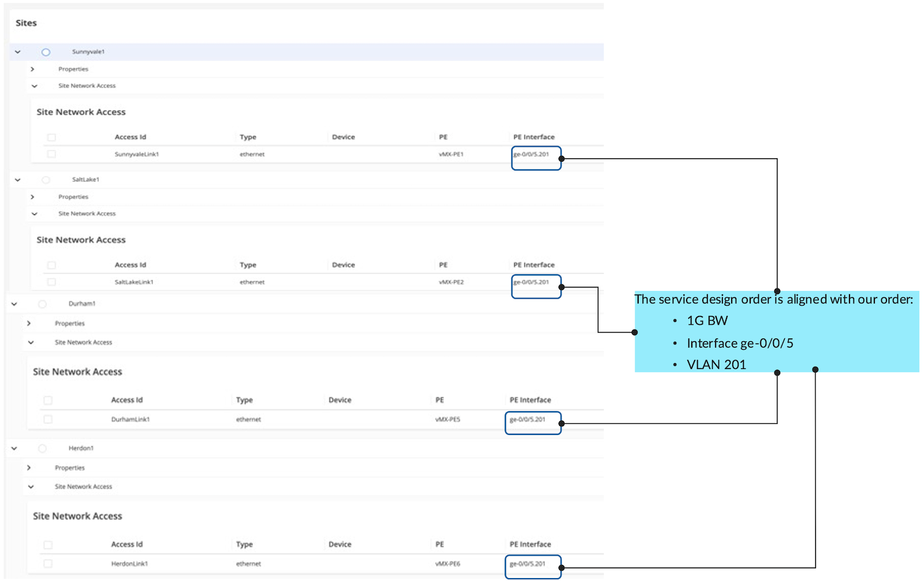Toggle select-all checkbox in SaltLake1 table header
This screenshot has width=924, height=581.
click(51, 265)
